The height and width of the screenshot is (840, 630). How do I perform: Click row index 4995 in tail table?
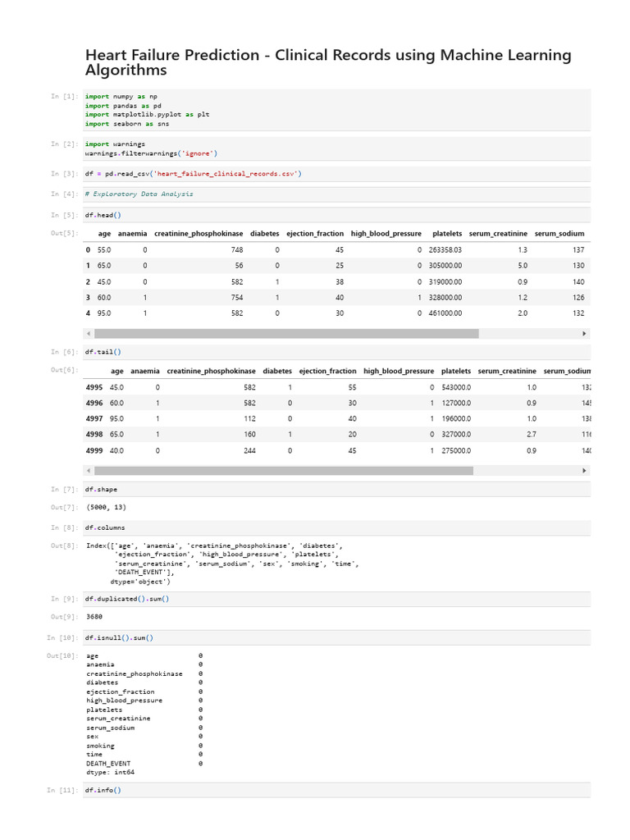tap(94, 387)
